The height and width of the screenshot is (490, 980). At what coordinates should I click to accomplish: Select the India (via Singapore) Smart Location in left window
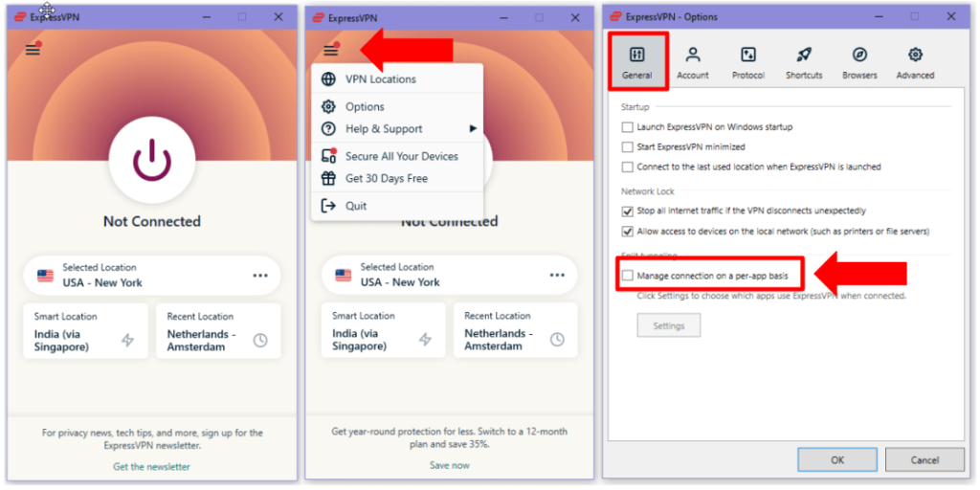coord(85,331)
